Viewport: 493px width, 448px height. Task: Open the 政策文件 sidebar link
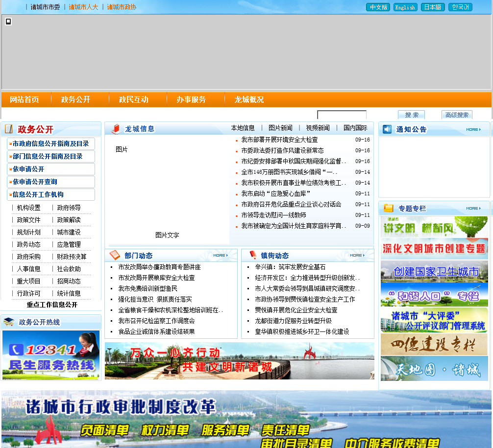pos(28,220)
